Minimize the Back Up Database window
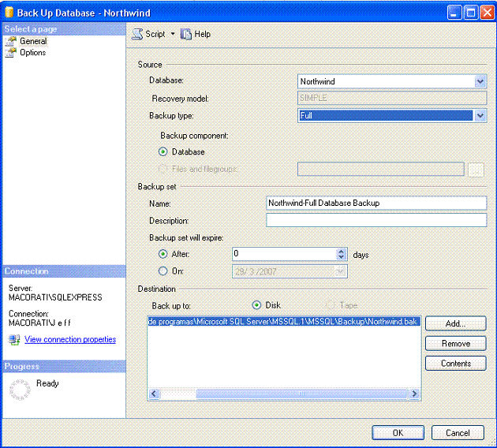Image resolution: width=497 pixels, height=448 pixels. (x=454, y=13)
